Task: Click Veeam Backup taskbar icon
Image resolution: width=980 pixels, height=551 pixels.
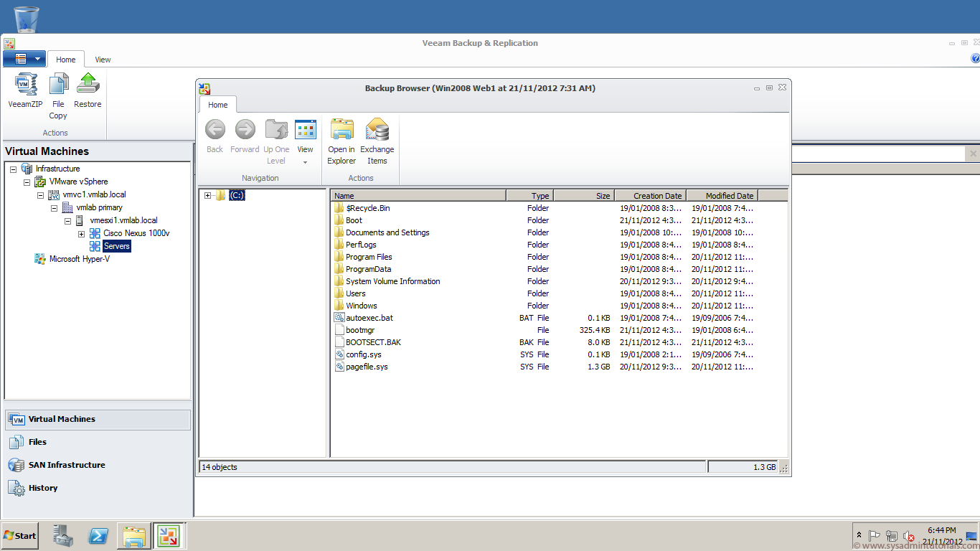Action: (169, 535)
